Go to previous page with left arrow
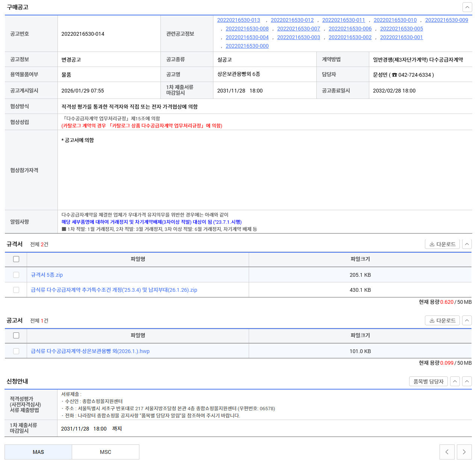This screenshot has width=476, height=461. point(447,452)
